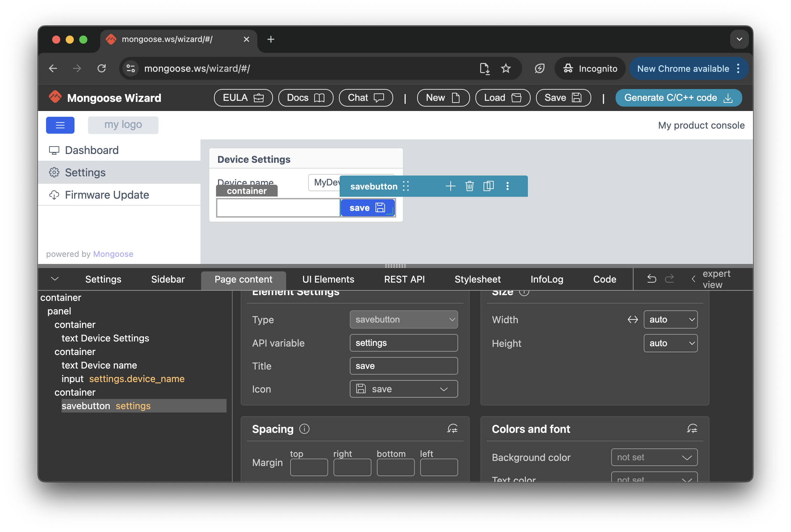Switch to the REST API tab
The height and width of the screenshot is (532, 791).
click(x=404, y=279)
